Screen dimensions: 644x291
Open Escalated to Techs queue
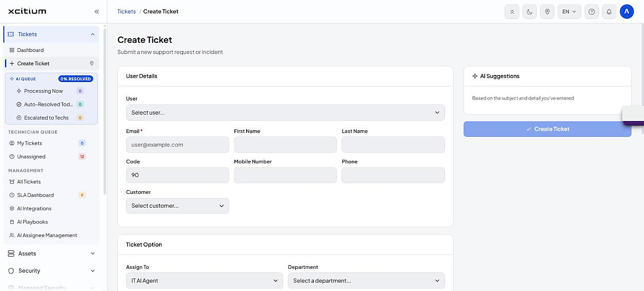(x=51, y=118)
